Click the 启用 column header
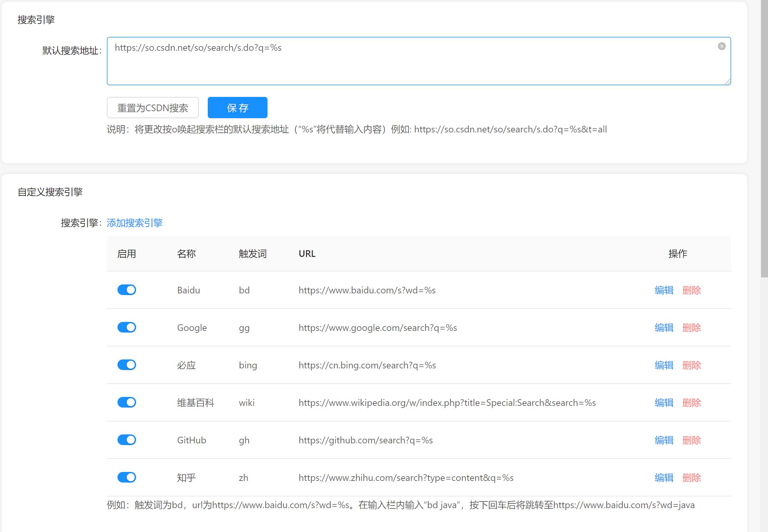Image resolution: width=768 pixels, height=532 pixels. [x=127, y=254]
